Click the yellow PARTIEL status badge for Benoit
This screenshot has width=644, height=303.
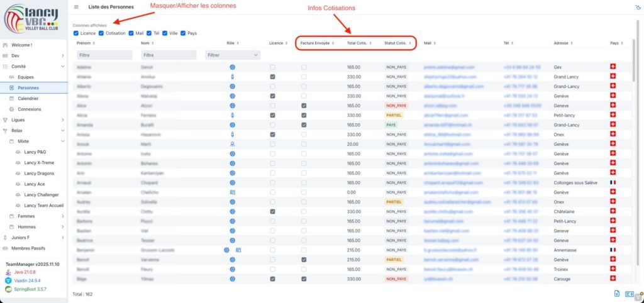(394, 260)
